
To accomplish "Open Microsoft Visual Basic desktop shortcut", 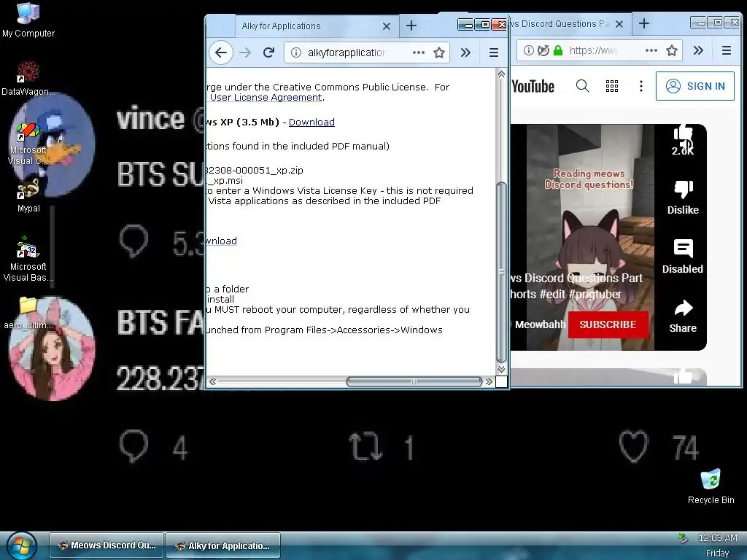I will pos(28,260).
